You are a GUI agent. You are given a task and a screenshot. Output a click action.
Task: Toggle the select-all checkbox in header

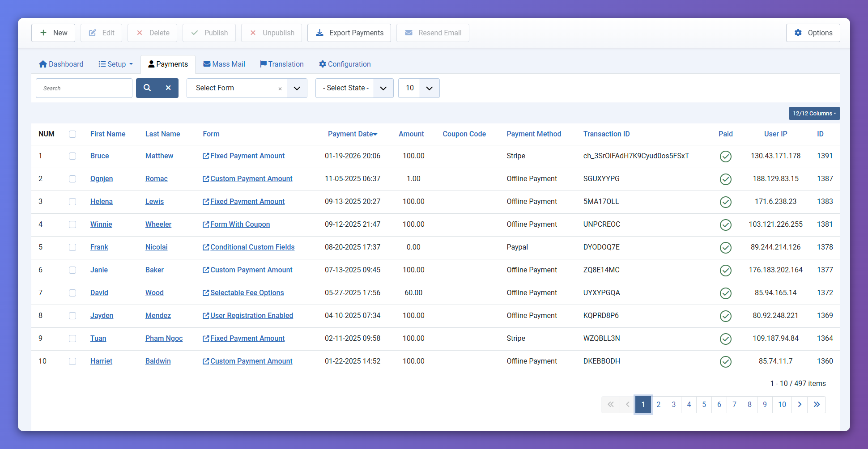pos(72,134)
